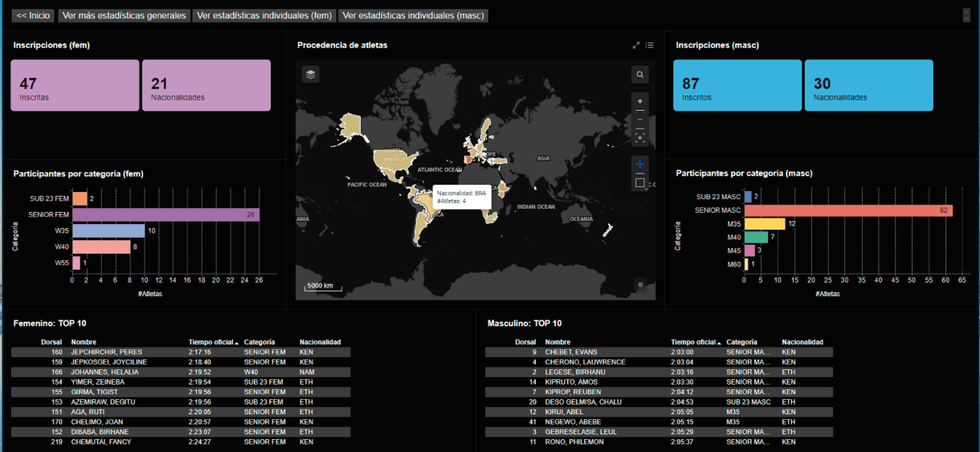Image resolution: width=980 pixels, height=452 pixels.
Task: Open Ver estadísticas individuales (fem)
Action: point(264,15)
